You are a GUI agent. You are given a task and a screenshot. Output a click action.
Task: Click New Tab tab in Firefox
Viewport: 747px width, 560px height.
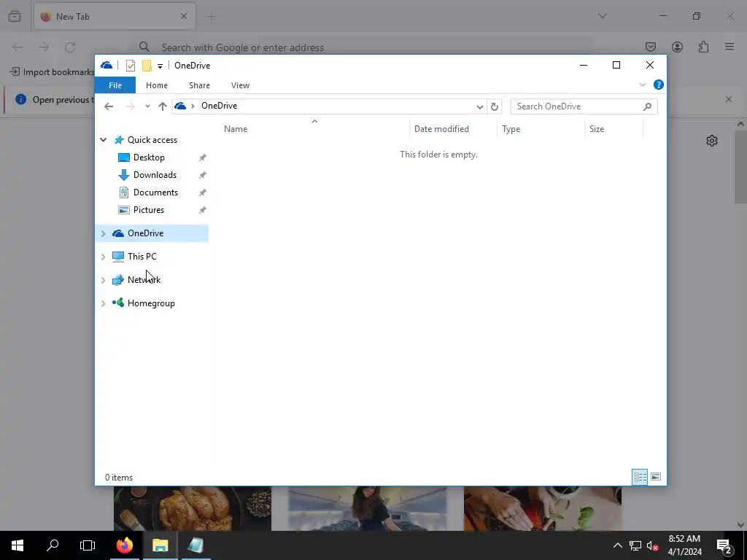pos(115,16)
